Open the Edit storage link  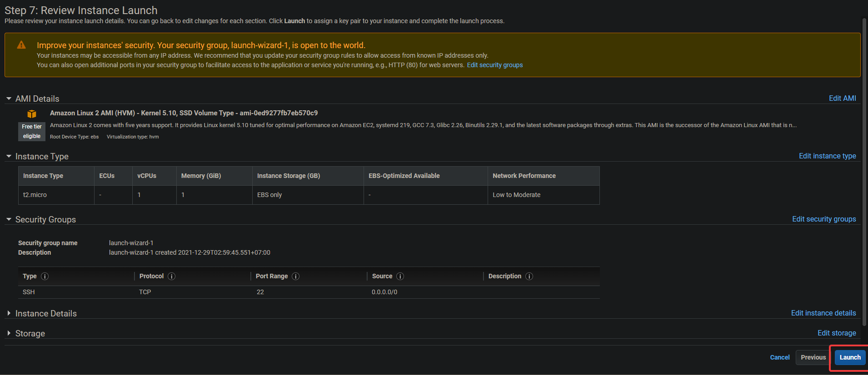[x=837, y=333]
